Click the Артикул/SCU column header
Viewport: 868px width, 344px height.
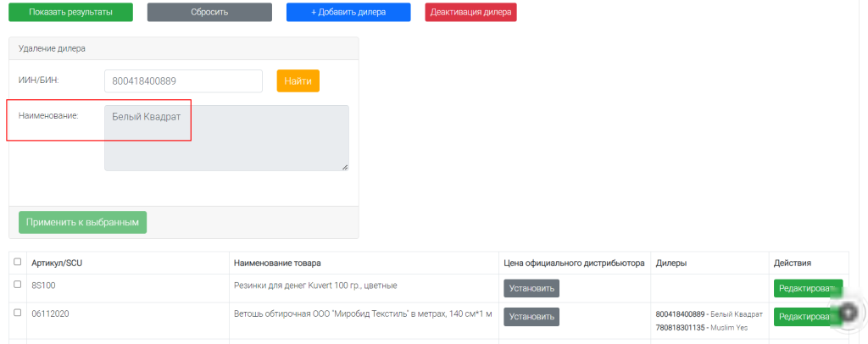(x=57, y=263)
